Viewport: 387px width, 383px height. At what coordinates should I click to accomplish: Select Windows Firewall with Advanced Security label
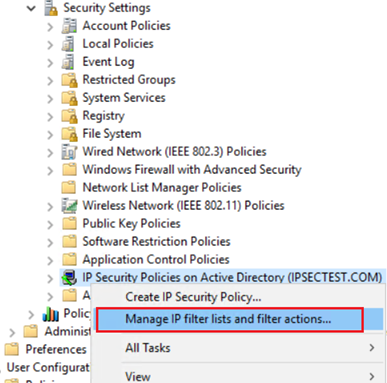click(x=192, y=170)
